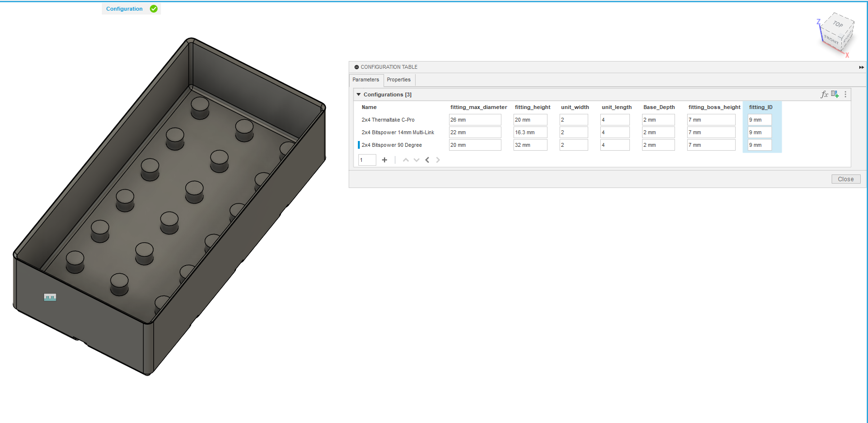This screenshot has width=868, height=423.
Task: Click the unit_width column header
Action: (x=575, y=107)
